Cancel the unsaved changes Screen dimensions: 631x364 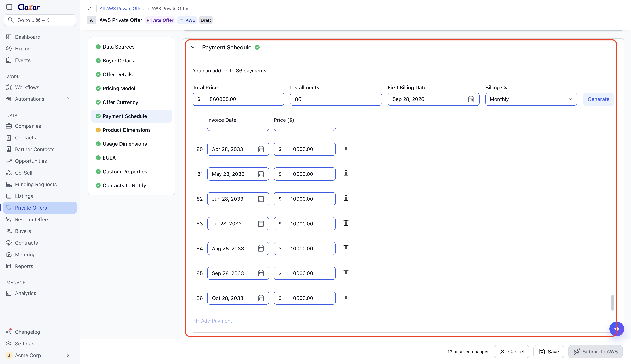tap(511, 352)
